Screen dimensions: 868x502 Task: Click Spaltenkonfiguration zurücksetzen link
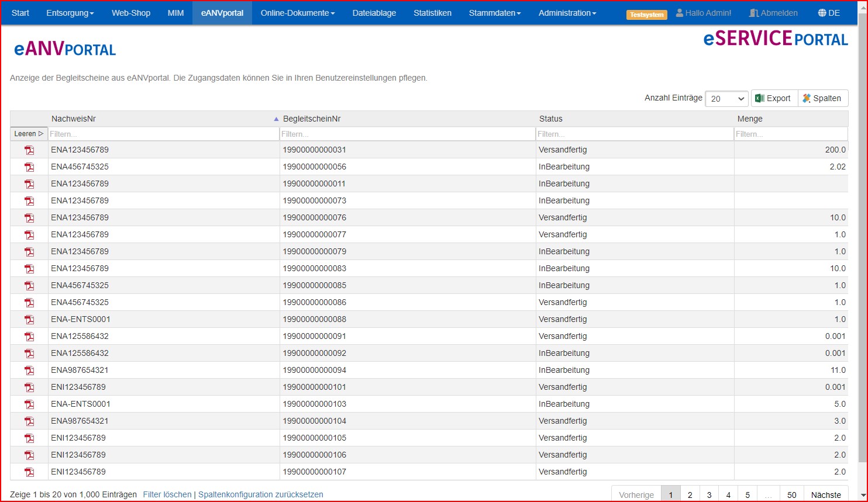261,494
